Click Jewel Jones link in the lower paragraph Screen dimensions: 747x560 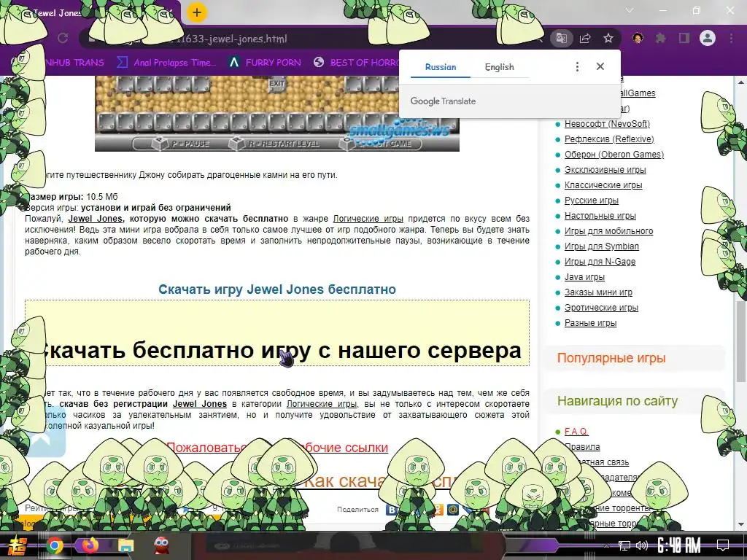pos(200,404)
